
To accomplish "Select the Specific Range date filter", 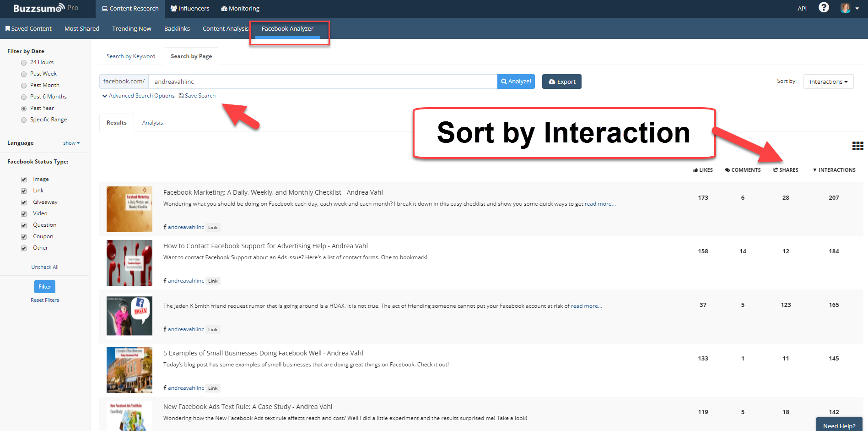I will 24,120.
